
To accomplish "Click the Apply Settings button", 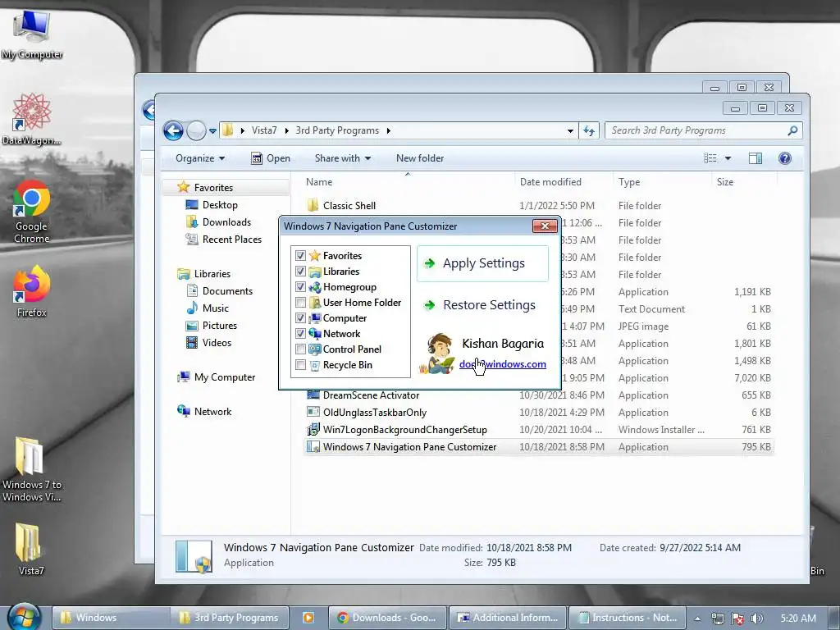I will 482,263.
